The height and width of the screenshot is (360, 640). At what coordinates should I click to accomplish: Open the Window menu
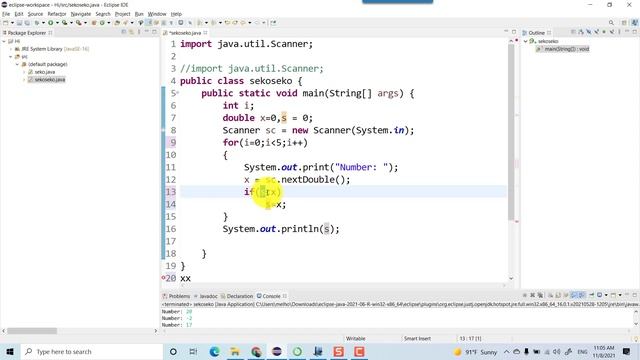tap(157, 14)
